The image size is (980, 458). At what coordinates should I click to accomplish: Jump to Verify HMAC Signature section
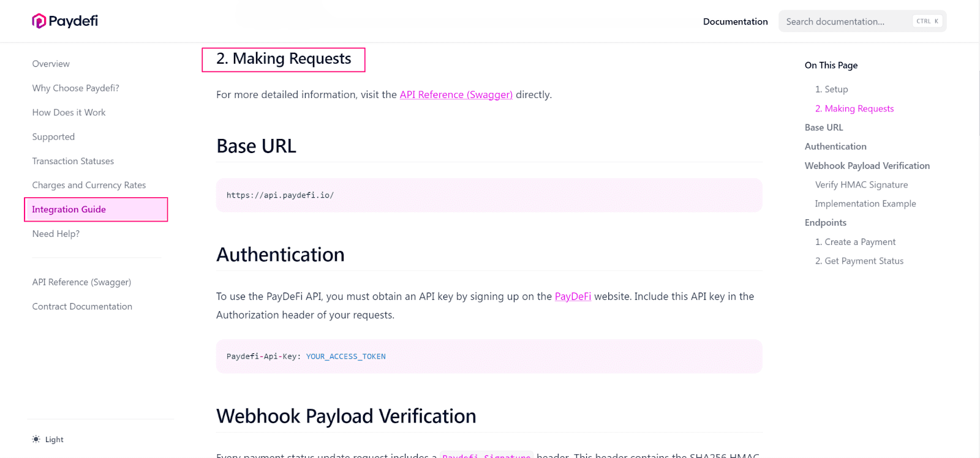click(861, 185)
